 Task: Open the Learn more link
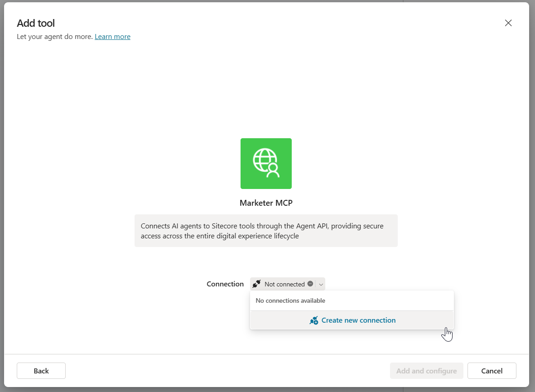112,37
